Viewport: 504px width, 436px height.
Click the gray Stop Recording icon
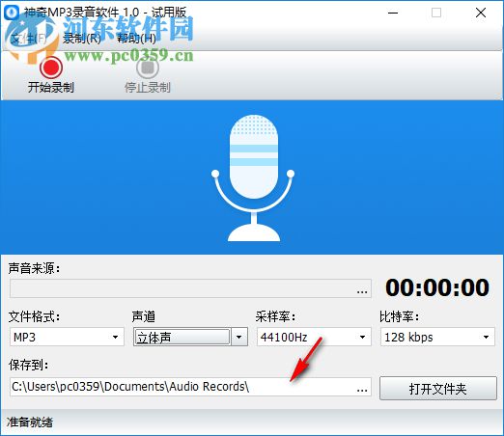[148, 68]
